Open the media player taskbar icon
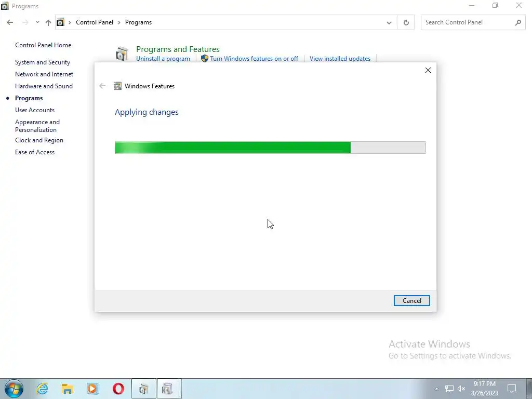 pyautogui.click(x=92, y=389)
